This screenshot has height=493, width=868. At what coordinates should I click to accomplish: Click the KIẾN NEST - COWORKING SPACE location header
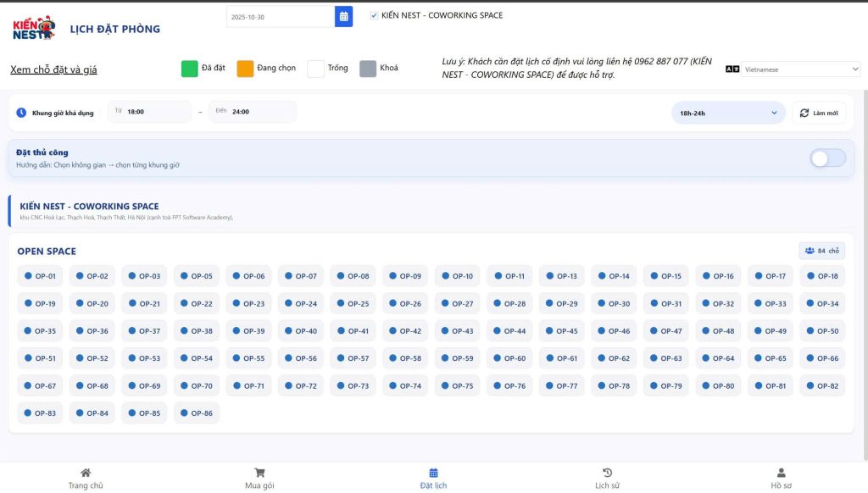[89, 207]
